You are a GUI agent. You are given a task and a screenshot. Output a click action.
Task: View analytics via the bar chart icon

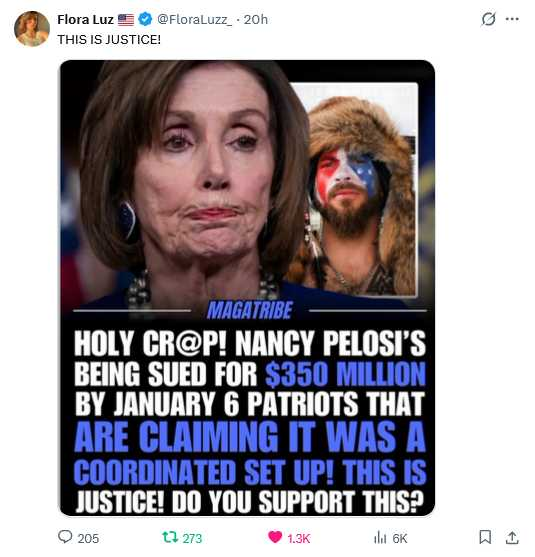pyautogui.click(x=380, y=538)
